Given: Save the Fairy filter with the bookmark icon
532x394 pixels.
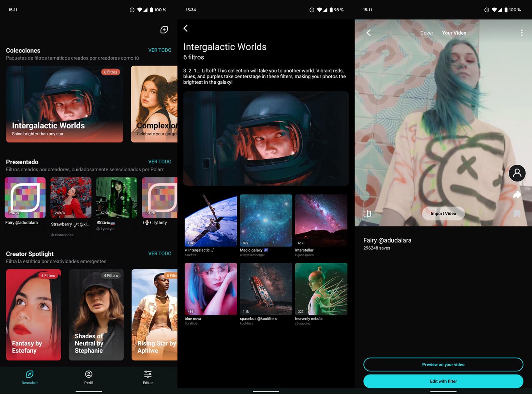Looking at the screenshot, I should (517, 213).
